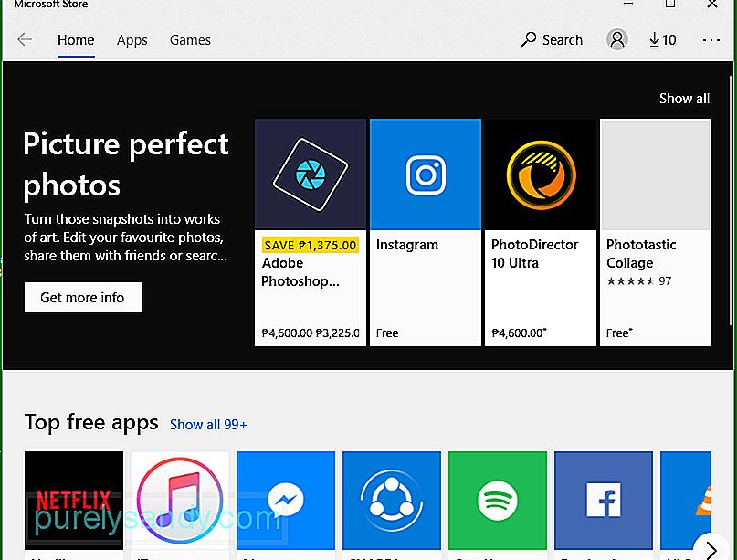
Task: Open the SHAREit app tile
Action: pos(392,501)
